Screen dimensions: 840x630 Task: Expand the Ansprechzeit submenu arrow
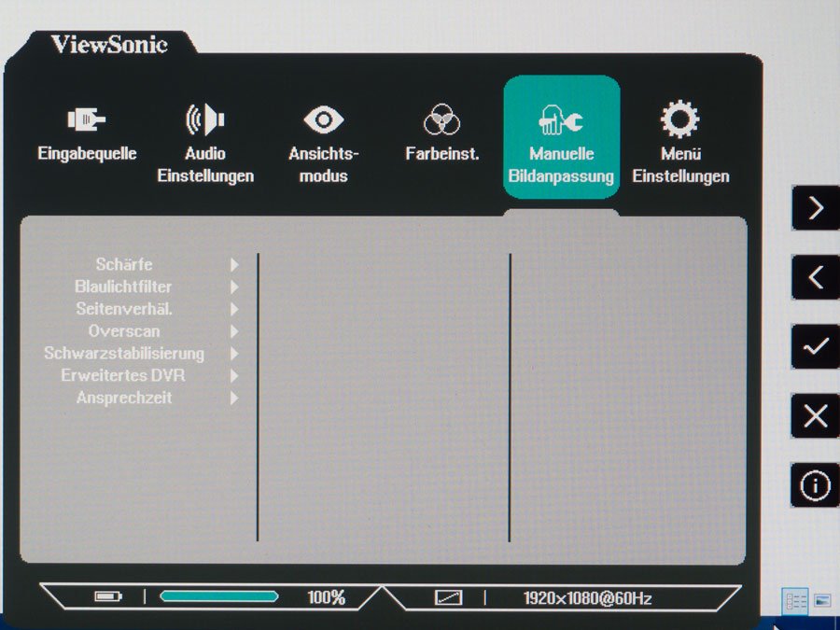234,398
